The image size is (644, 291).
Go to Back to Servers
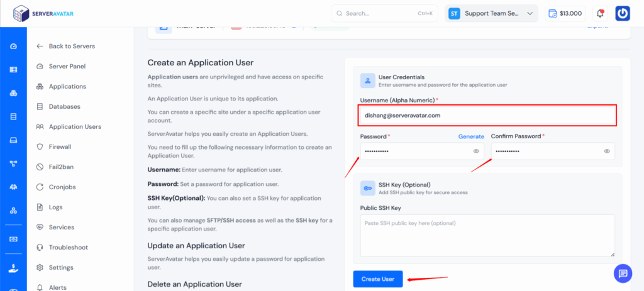[x=72, y=47]
